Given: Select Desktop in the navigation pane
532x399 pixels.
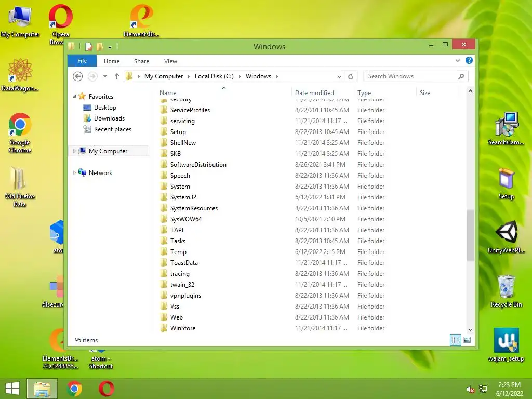Looking at the screenshot, I should pyautogui.click(x=105, y=108).
